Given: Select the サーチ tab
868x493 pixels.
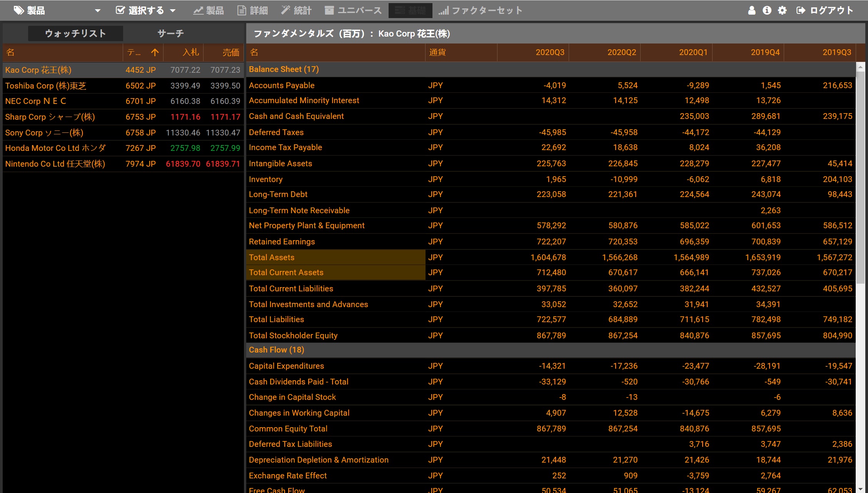Looking at the screenshot, I should [170, 33].
